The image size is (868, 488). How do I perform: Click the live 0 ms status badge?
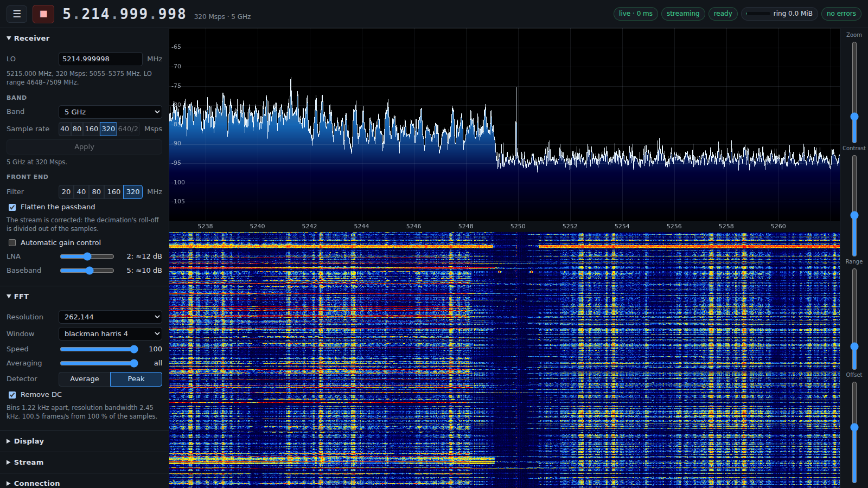coord(636,14)
